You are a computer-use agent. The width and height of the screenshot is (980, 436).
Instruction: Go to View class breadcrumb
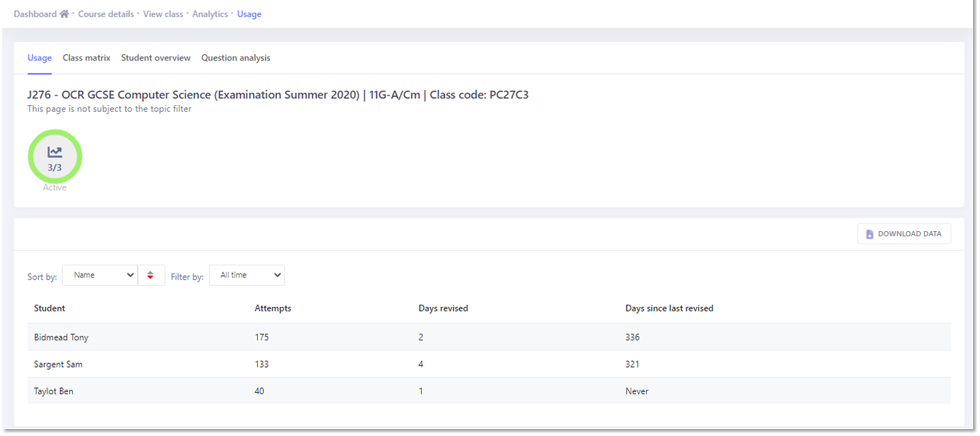point(163,14)
